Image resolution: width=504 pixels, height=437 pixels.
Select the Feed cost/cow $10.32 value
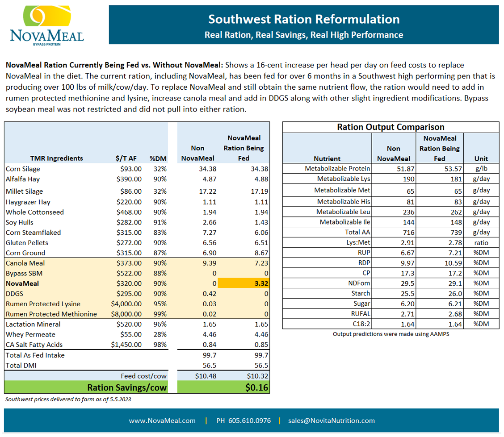coord(257,376)
